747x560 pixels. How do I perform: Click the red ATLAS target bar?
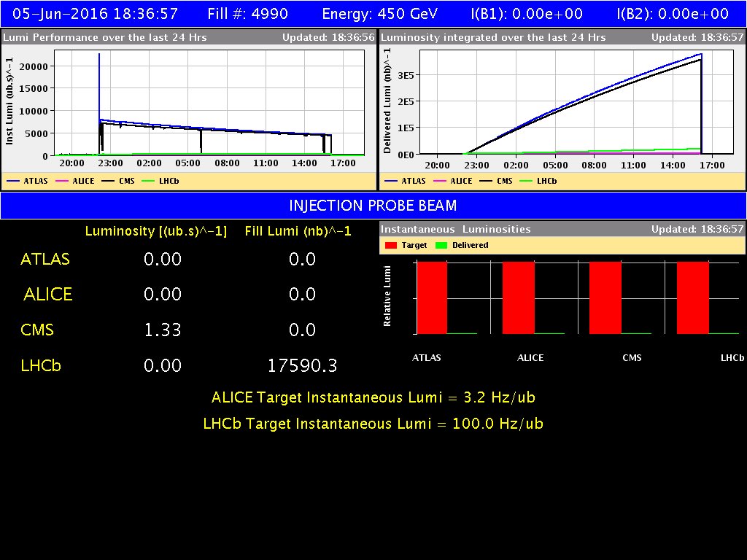click(x=432, y=297)
